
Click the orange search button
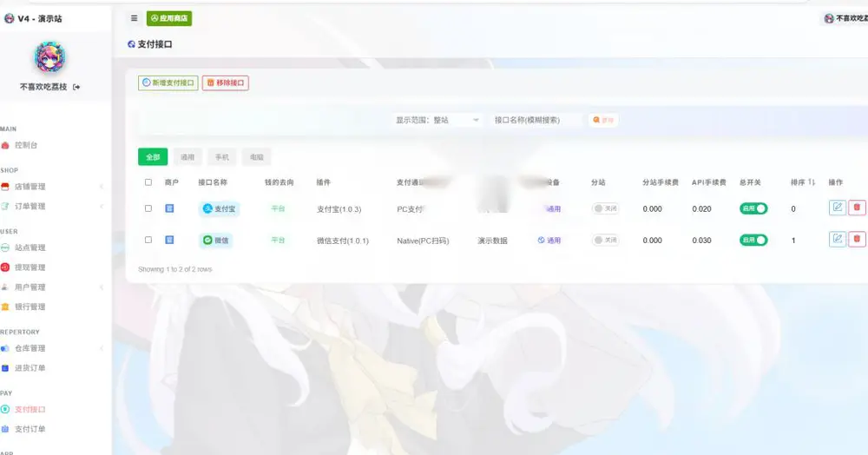(x=603, y=120)
